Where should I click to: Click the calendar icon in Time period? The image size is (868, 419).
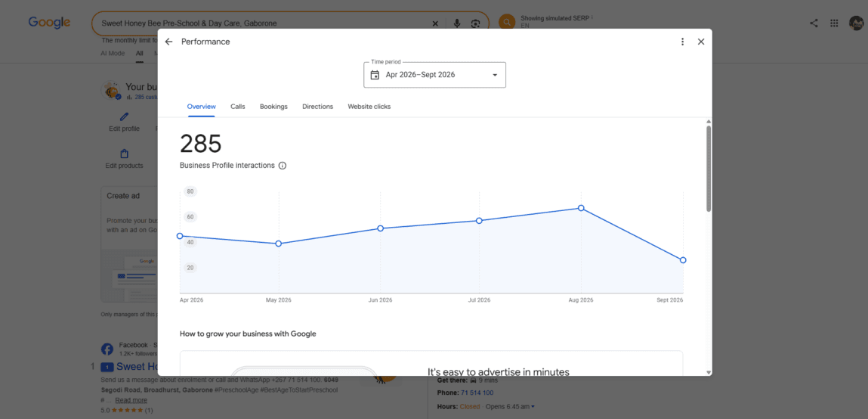[375, 75]
